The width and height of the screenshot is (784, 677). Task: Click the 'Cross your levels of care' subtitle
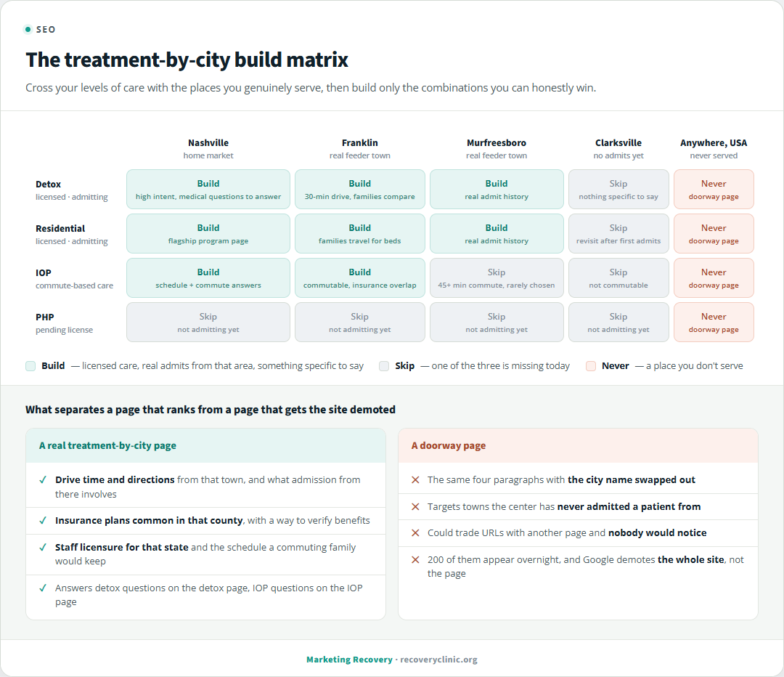pos(311,88)
